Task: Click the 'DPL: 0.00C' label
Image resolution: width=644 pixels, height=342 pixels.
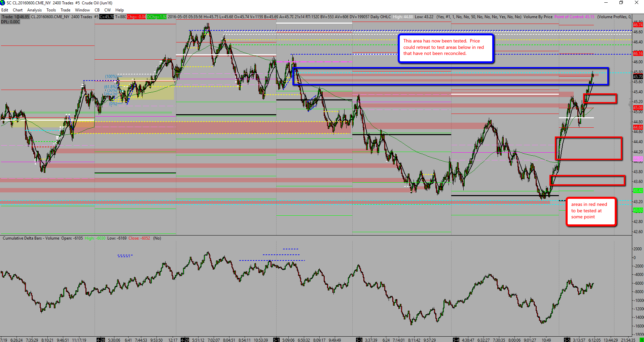Action: [10, 22]
